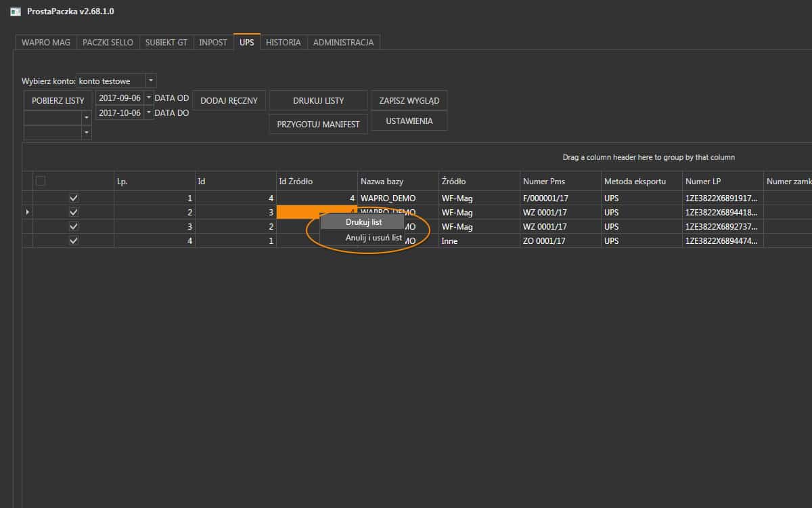Switch to the ADMINISTRACJA tab
Image resolution: width=812 pixels, height=508 pixels.
343,42
